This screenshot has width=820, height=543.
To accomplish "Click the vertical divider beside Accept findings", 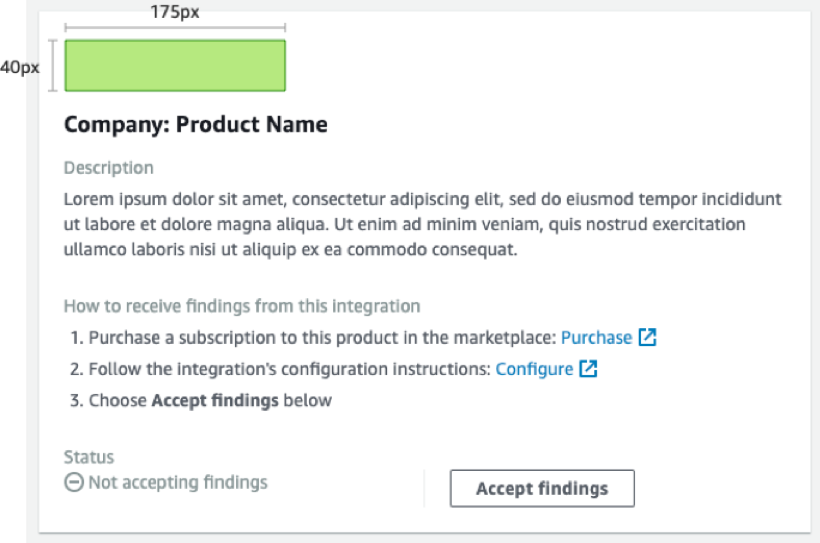I will pos(425,488).
